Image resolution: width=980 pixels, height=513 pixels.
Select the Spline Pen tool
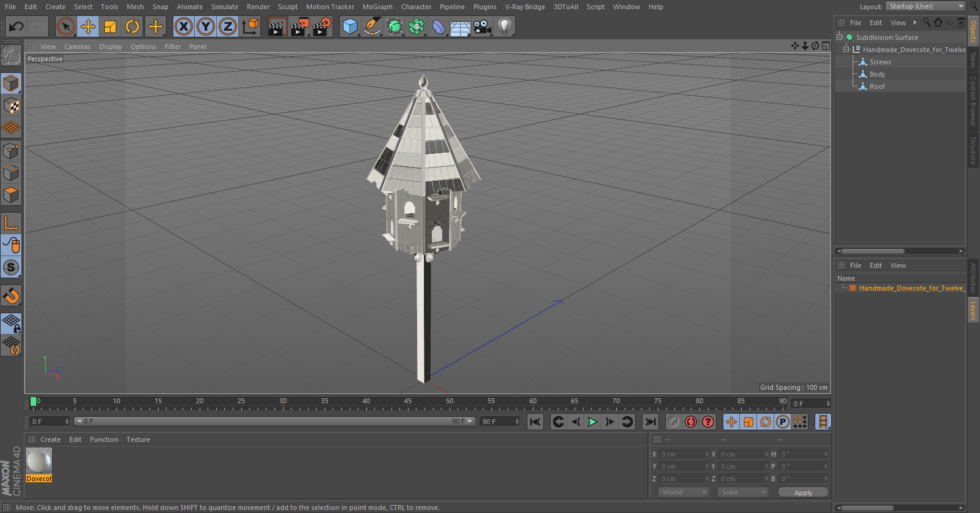372,26
